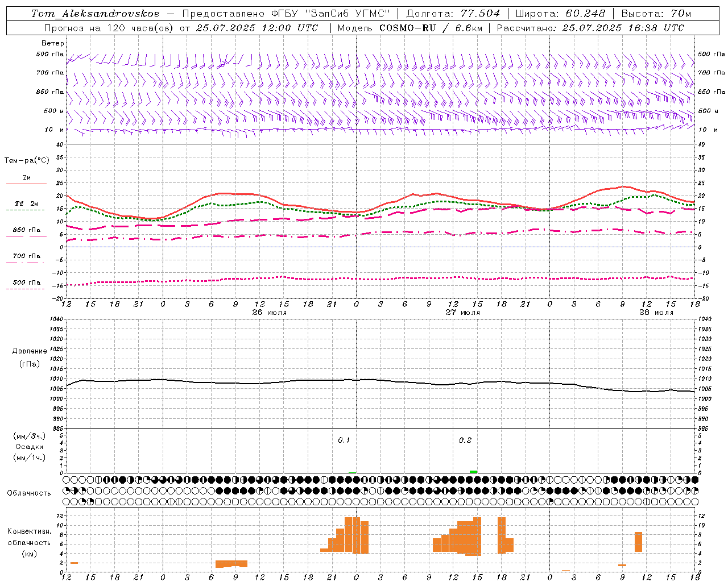The width and height of the screenshot is (728, 582).
Task: Click the 0.2 precipitation amount value
Action: tap(465, 440)
